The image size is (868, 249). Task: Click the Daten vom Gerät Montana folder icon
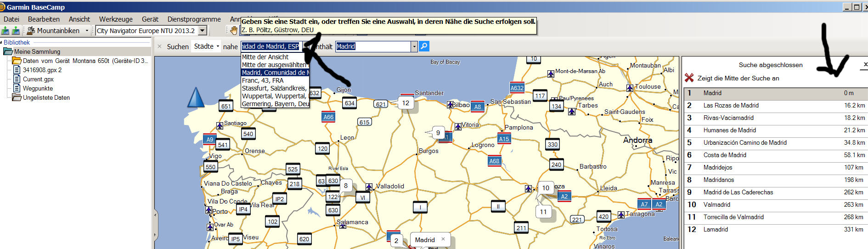coord(17,61)
